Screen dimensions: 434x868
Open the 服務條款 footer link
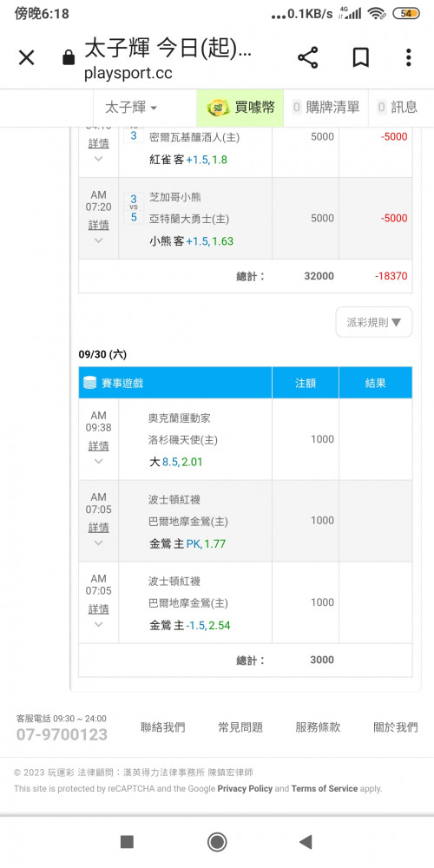(x=318, y=727)
